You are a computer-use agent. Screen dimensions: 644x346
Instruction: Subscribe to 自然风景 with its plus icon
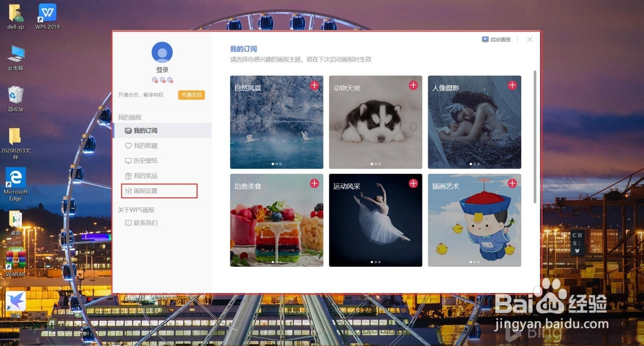[314, 85]
